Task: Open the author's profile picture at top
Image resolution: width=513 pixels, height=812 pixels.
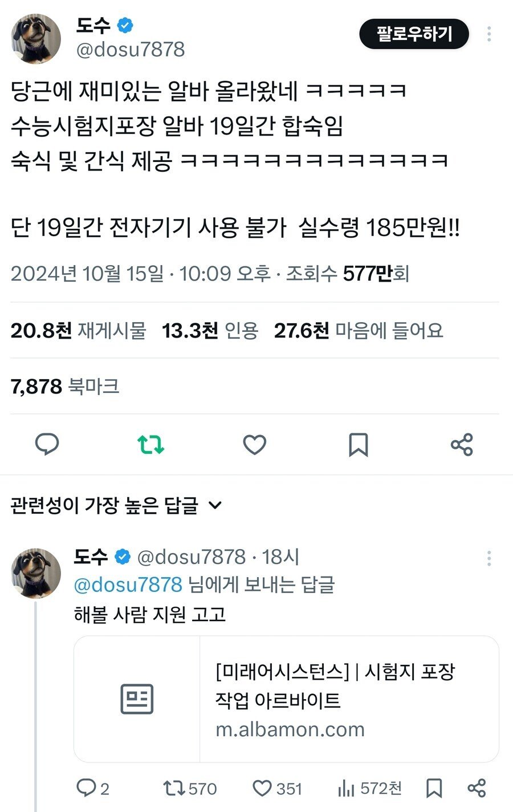Action: (x=36, y=39)
